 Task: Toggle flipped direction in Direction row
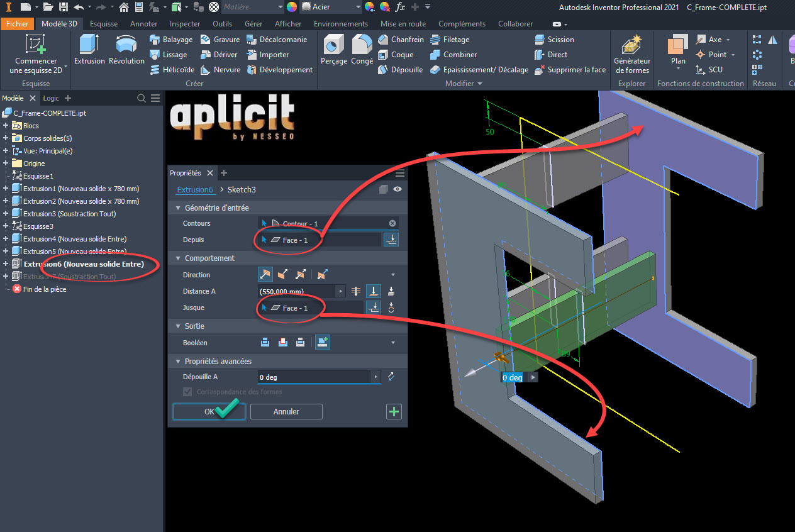pyautogui.click(x=283, y=274)
